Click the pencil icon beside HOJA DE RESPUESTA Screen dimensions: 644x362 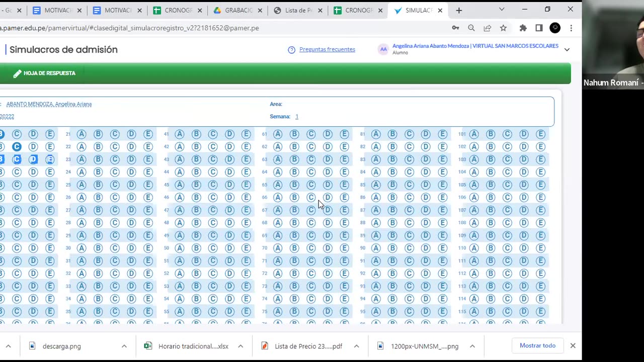coord(17,73)
